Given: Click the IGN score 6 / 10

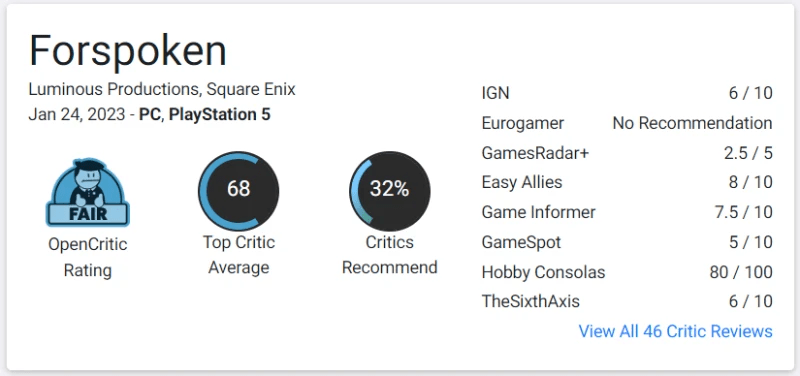Looking at the screenshot, I should [x=751, y=93].
